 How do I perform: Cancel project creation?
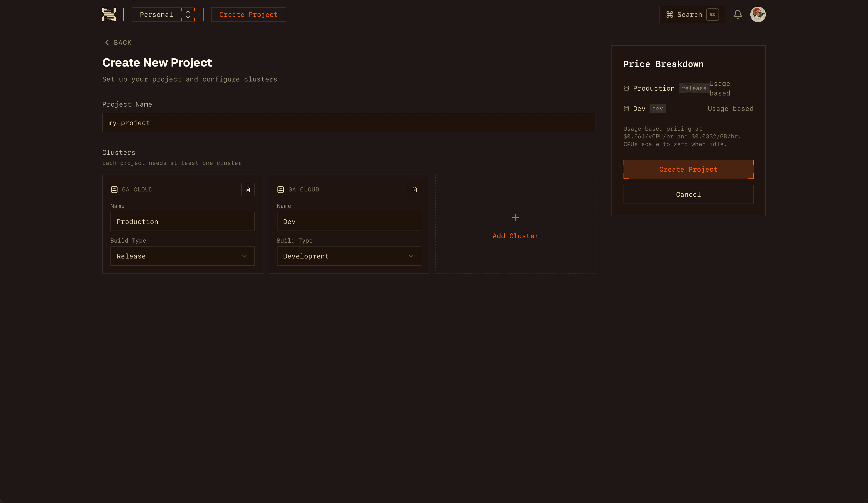point(688,194)
